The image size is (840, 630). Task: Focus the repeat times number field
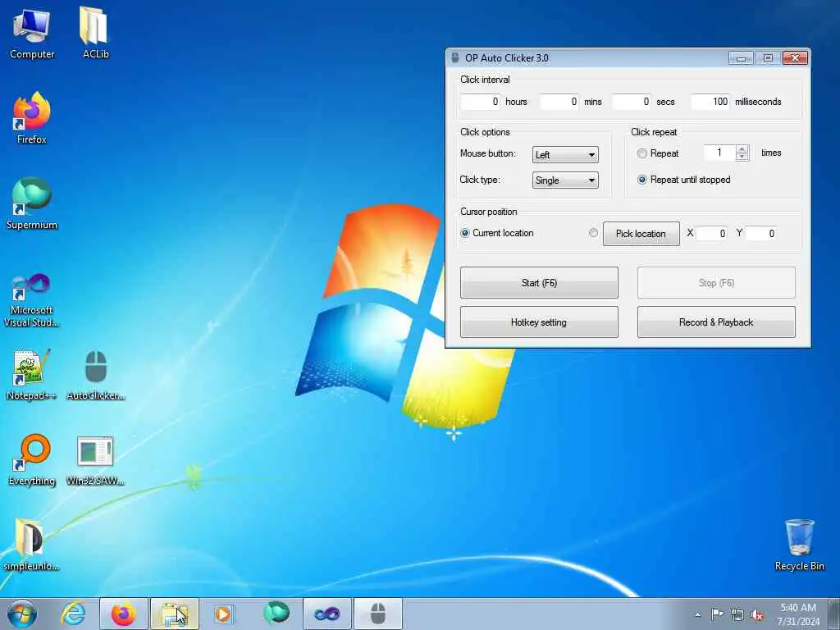[720, 153]
